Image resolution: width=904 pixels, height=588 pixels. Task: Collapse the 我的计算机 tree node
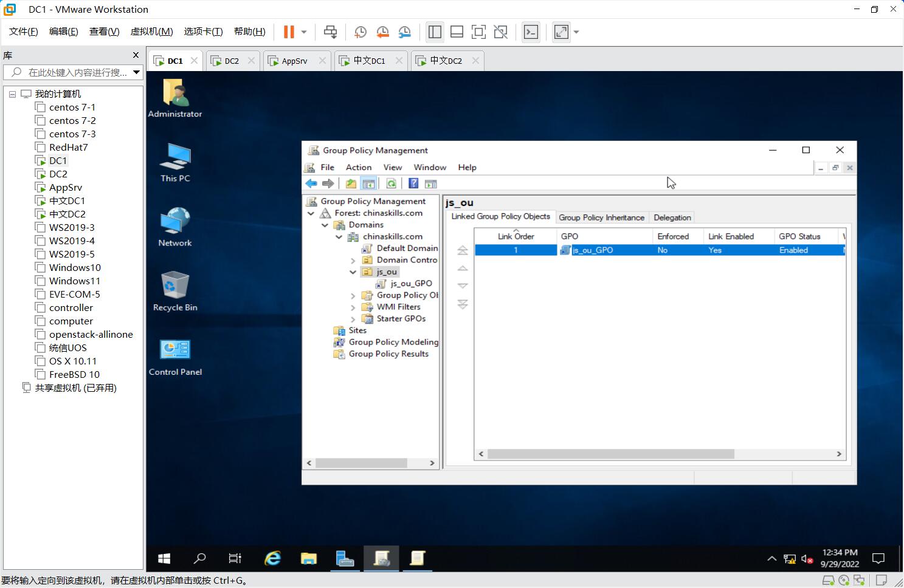(12, 94)
